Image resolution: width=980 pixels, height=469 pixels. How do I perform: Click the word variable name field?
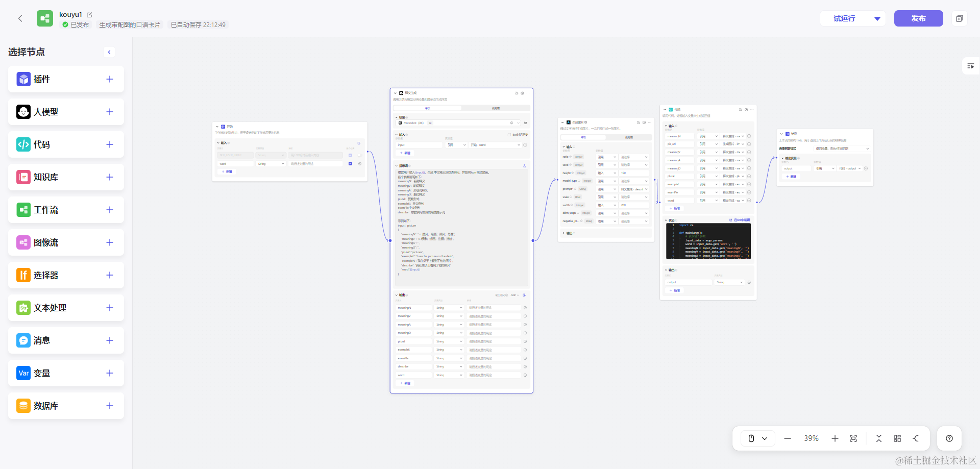[235, 164]
